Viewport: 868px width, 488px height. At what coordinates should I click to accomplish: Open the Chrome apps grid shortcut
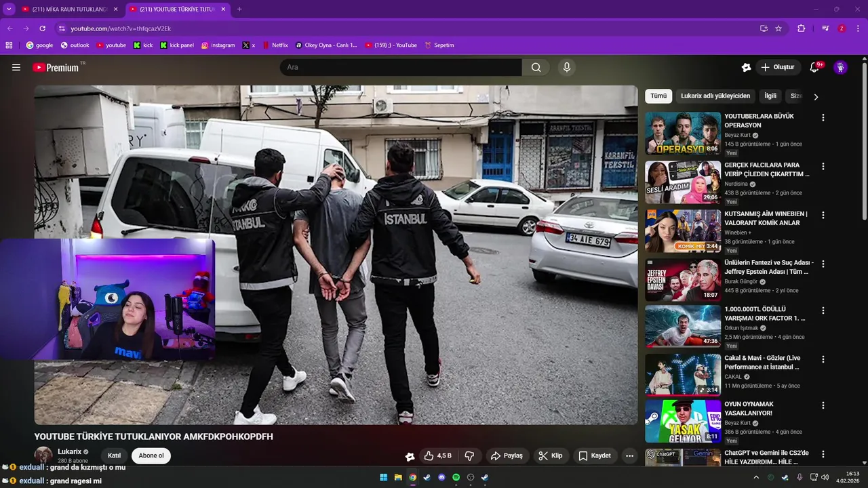(9, 45)
